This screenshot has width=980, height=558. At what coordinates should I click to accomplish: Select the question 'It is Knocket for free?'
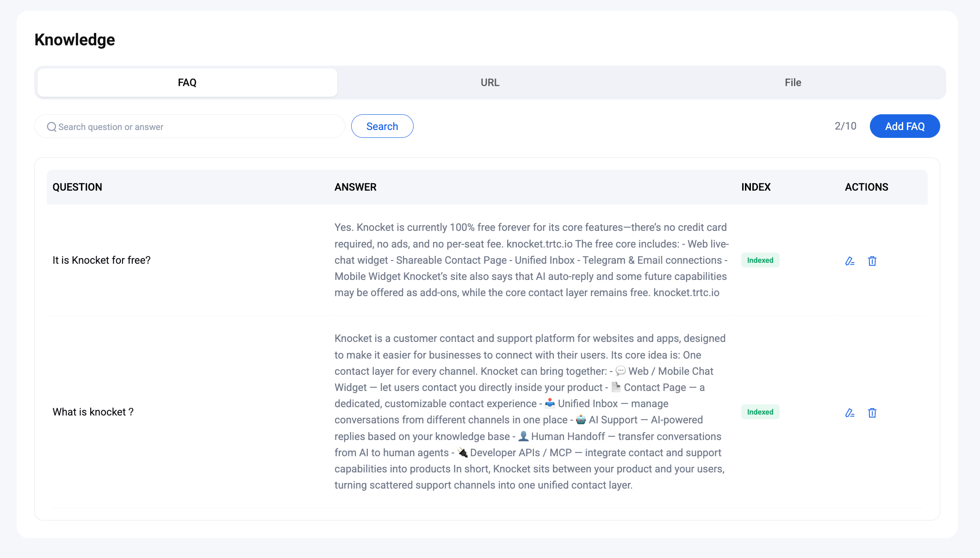click(x=102, y=260)
